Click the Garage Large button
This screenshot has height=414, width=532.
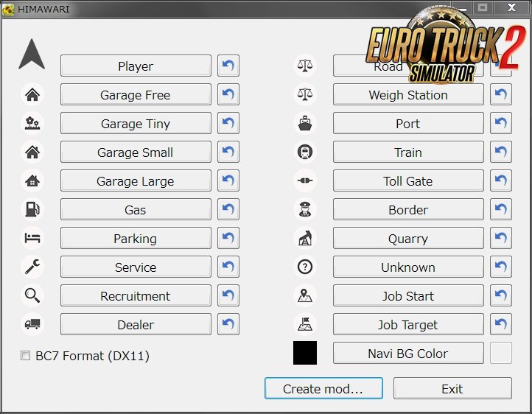click(136, 180)
